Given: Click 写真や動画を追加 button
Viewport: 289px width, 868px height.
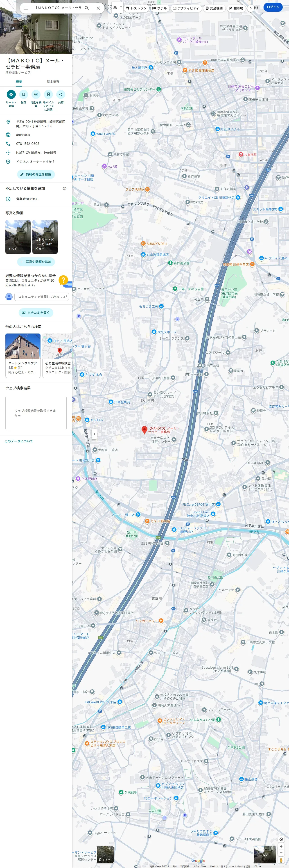Looking at the screenshot, I should pyautogui.click(x=36, y=262).
